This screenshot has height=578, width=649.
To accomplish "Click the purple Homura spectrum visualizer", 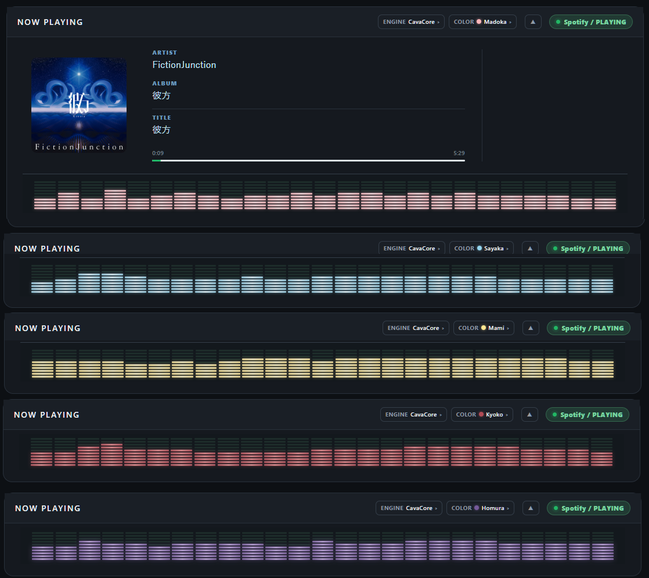I will point(323,547).
